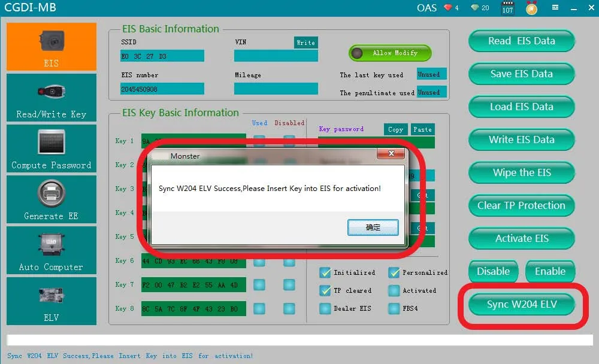Click the status bar Sync W204 ELV message
The height and width of the screenshot is (364, 599).
pos(130,356)
